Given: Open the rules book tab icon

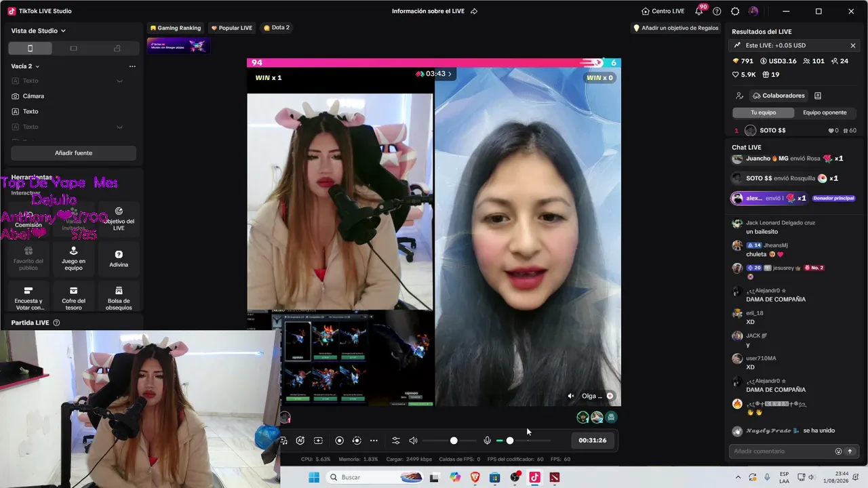Looking at the screenshot, I should click(818, 96).
